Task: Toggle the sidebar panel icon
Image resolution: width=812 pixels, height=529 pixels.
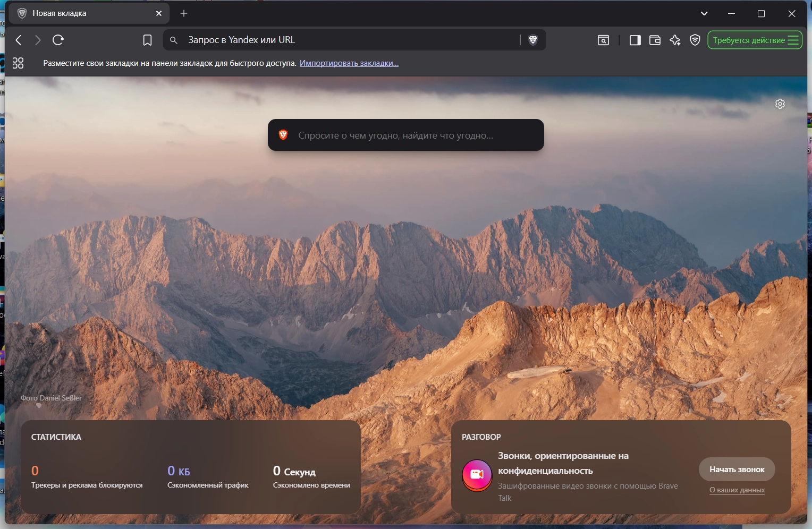Action: (x=635, y=40)
